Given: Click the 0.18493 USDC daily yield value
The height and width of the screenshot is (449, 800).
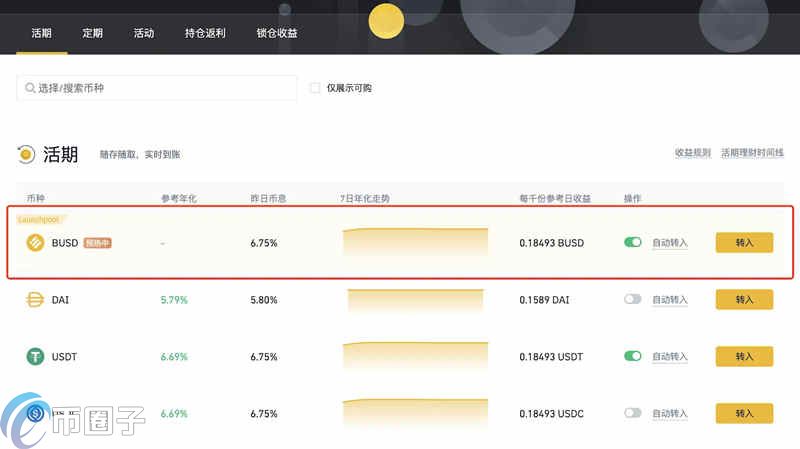Looking at the screenshot, I should [x=552, y=414].
